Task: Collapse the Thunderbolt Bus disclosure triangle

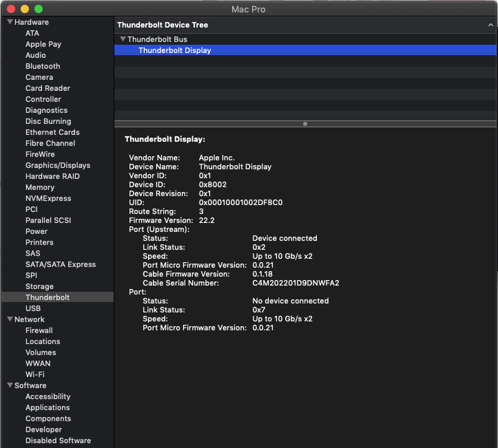Action: tap(123, 39)
